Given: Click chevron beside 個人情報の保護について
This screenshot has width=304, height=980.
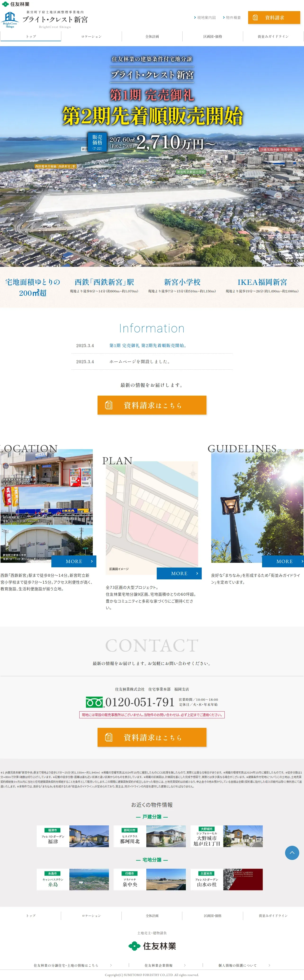Looking at the screenshot, I should pos(269,965).
